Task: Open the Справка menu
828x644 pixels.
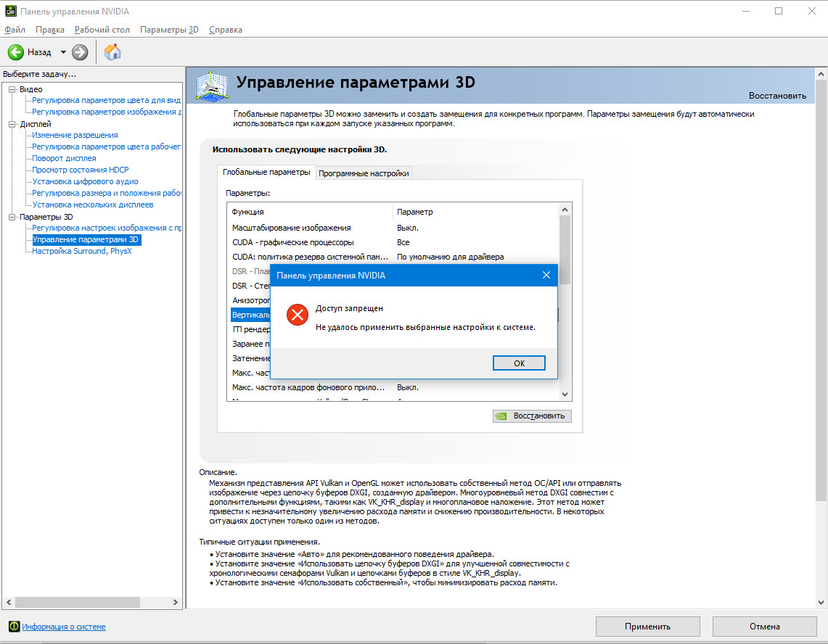Action: [x=226, y=30]
